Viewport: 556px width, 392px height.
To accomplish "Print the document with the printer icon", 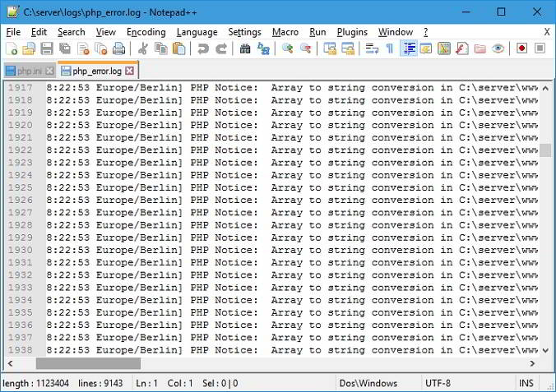I will 118,48.
